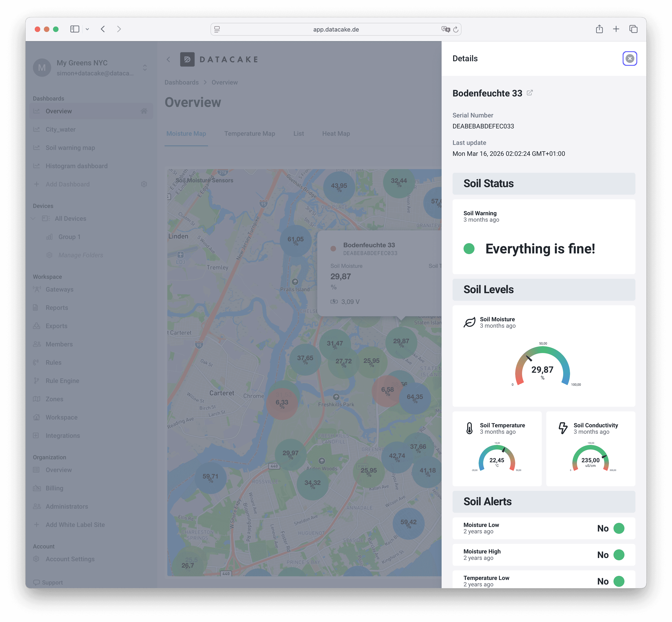
Task: Switch to the Temperature Map tab
Action: point(249,134)
